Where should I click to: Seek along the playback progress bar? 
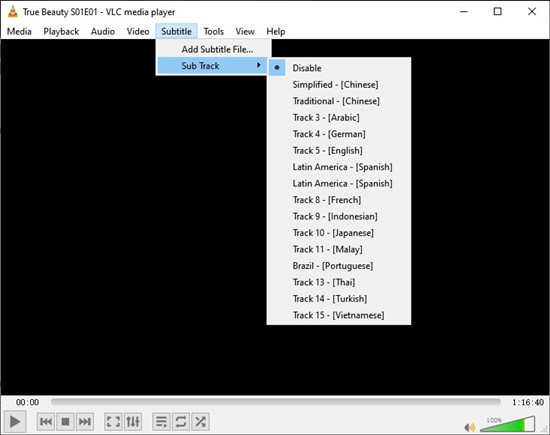[275, 402]
